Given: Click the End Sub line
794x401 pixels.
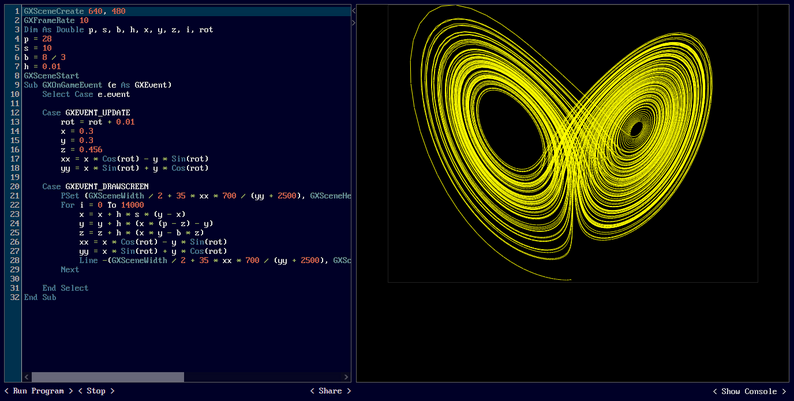Looking at the screenshot, I should coord(40,297).
